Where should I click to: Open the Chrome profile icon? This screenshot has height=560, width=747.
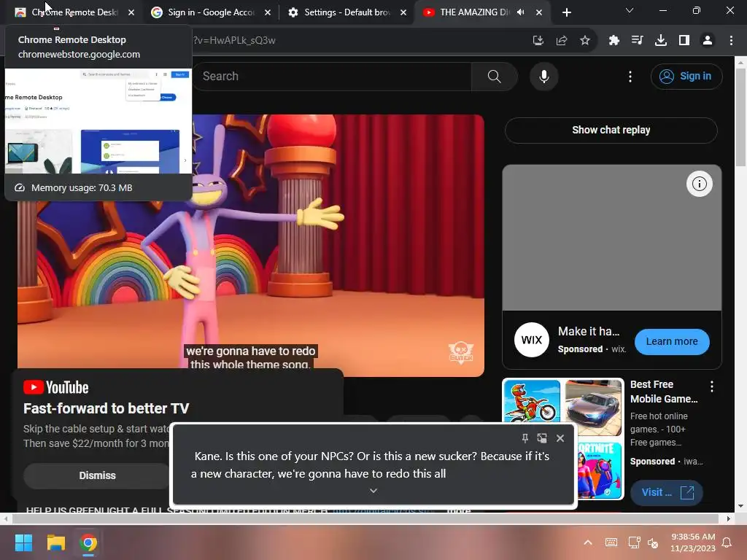click(708, 41)
